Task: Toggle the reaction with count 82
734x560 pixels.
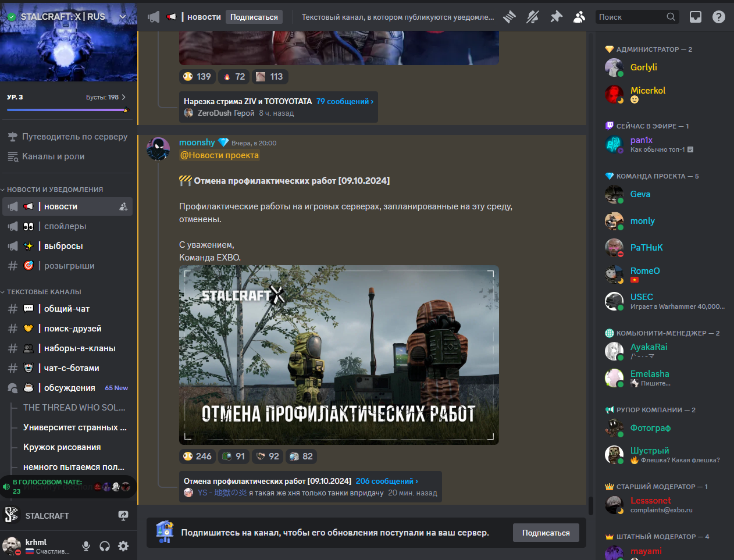Action: click(x=302, y=456)
